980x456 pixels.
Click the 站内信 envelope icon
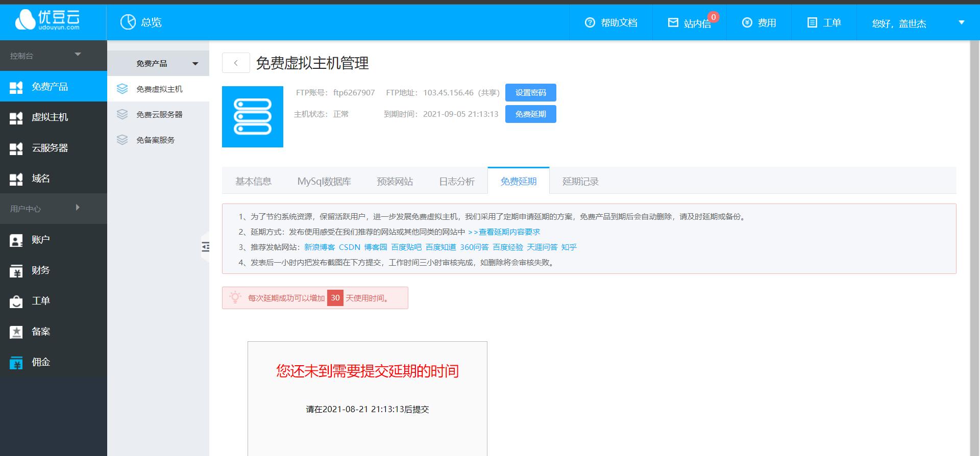[x=673, y=22]
